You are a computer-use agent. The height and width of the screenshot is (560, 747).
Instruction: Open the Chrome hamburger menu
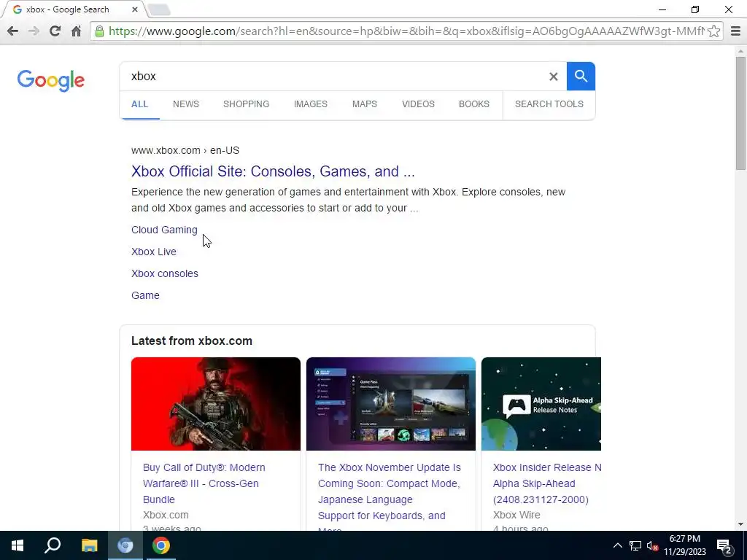pyautogui.click(x=735, y=31)
